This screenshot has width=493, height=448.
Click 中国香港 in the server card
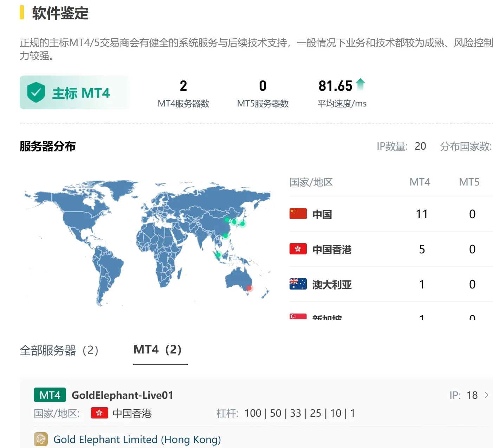pos(132,413)
